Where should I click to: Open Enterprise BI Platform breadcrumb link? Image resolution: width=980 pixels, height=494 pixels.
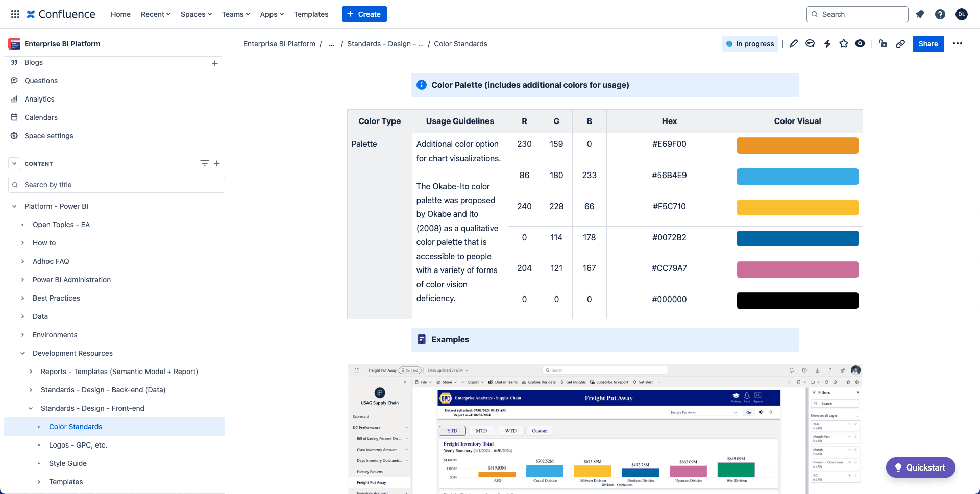[x=279, y=44]
